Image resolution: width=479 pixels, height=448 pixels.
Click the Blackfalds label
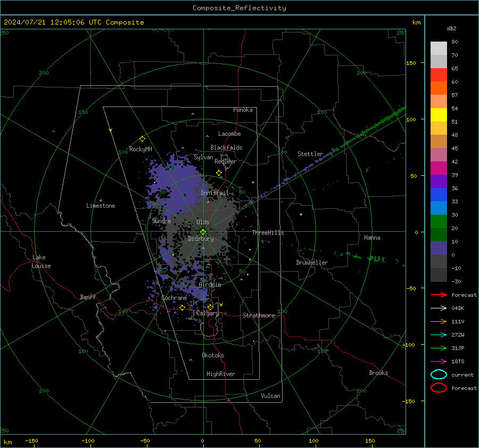point(226,148)
